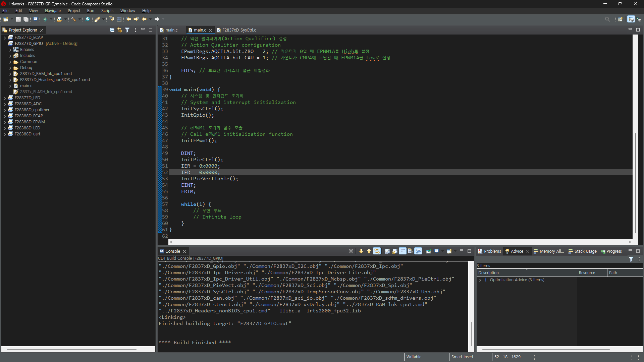
Task: Click the Save All toolbar icon
Action: point(26,19)
